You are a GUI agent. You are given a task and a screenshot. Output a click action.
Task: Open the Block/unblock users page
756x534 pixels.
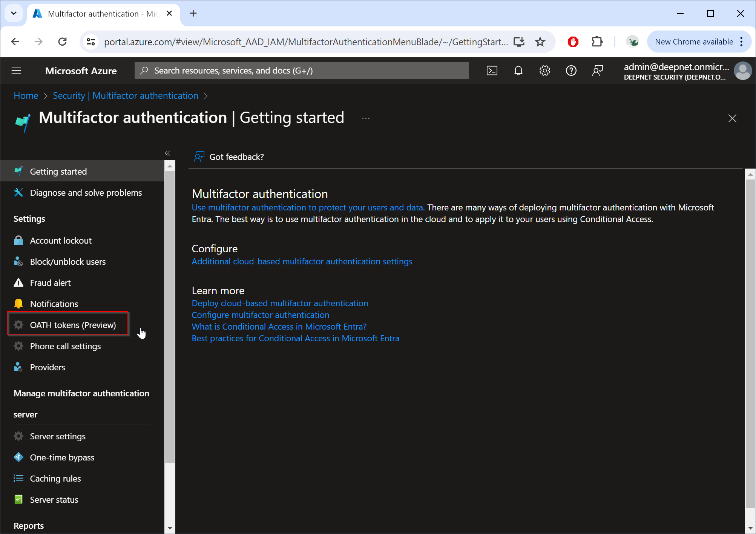pyautogui.click(x=67, y=262)
